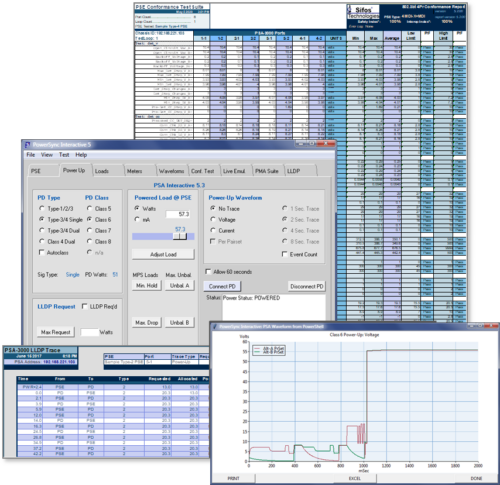The height and width of the screenshot is (485, 500).
Task: Click 'PSE Conformance Test Suite' title in report
Action: click(169, 7)
